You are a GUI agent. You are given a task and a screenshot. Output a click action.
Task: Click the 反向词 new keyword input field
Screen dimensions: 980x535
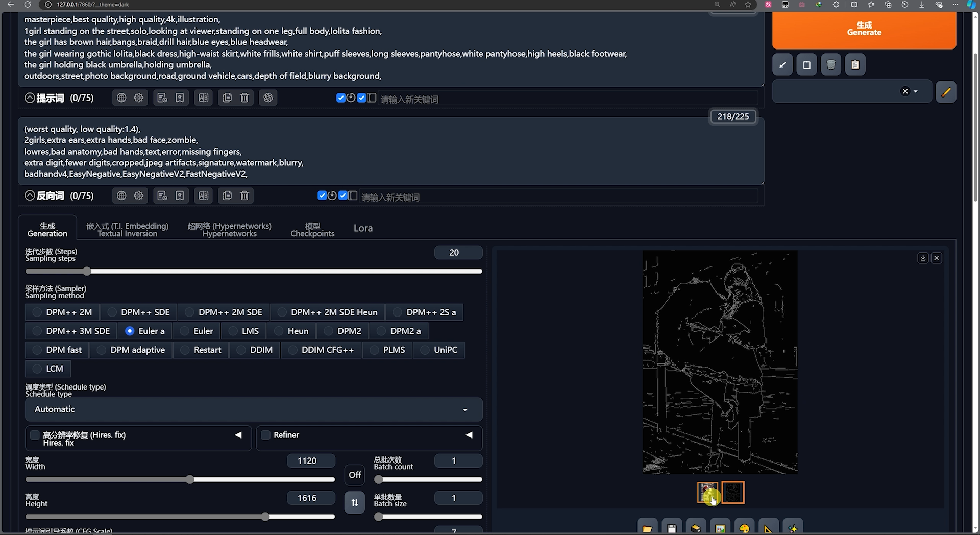coord(558,197)
